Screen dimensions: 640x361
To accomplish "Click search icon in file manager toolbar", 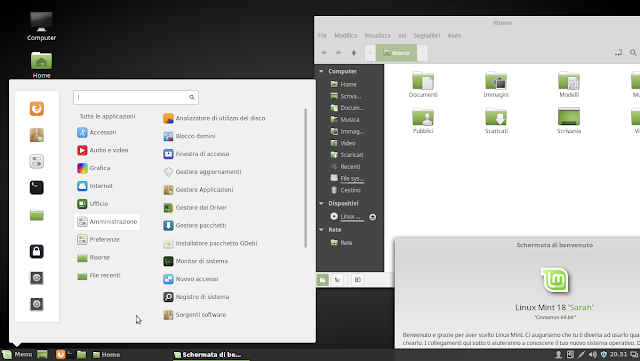I will (x=633, y=53).
